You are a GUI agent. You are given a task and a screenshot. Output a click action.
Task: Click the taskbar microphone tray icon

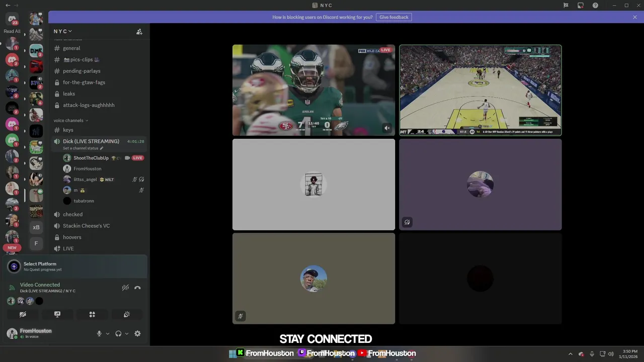coord(592,354)
